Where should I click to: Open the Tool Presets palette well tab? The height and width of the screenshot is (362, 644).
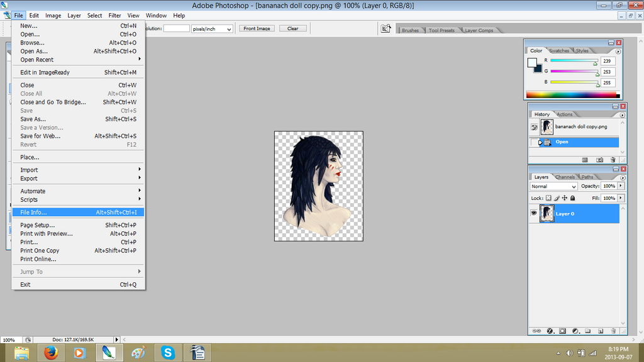[x=441, y=30]
